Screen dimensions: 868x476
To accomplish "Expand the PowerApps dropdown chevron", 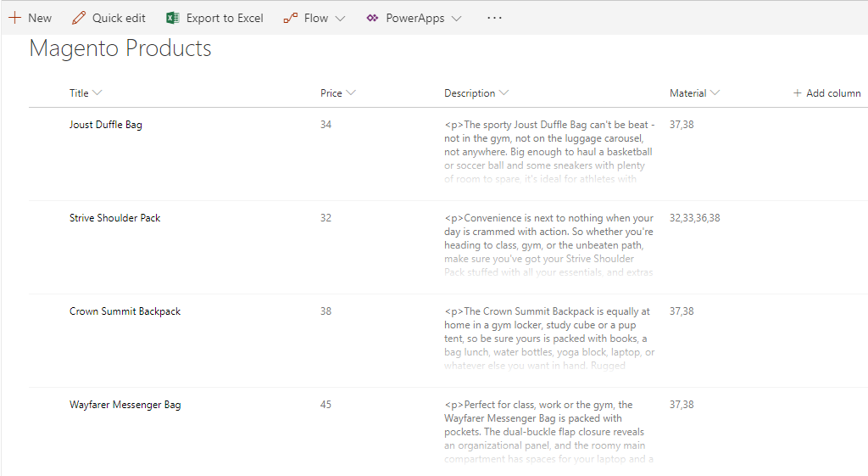I will [456, 19].
